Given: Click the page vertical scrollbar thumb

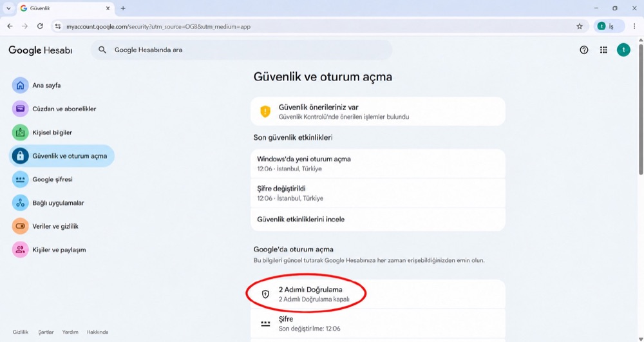Looking at the screenshot, I should [641, 109].
